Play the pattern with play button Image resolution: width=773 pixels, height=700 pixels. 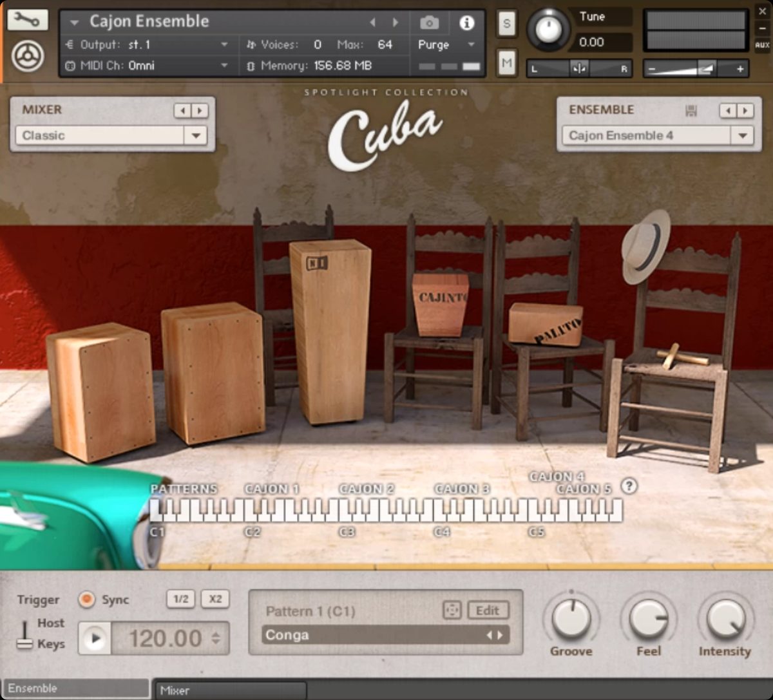[x=95, y=638]
